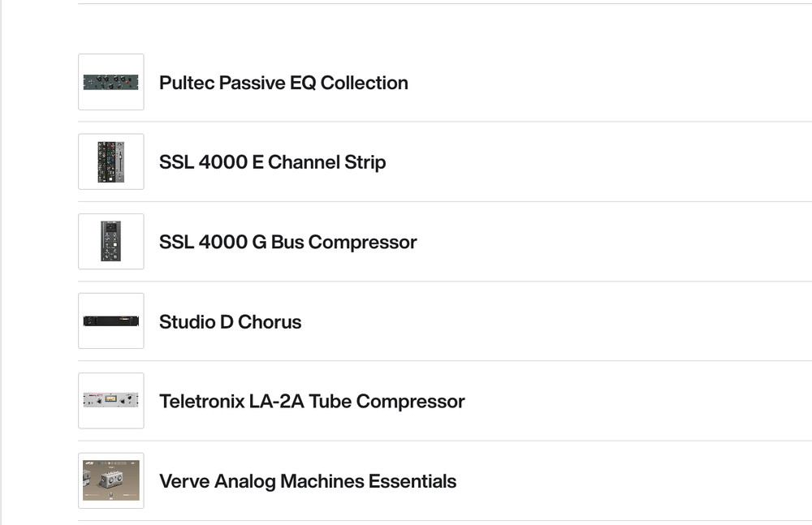Select the Verve Analog Machines list entry
Image resolution: width=812 pixels, height=525 pixels.
(x=325, y=480)
